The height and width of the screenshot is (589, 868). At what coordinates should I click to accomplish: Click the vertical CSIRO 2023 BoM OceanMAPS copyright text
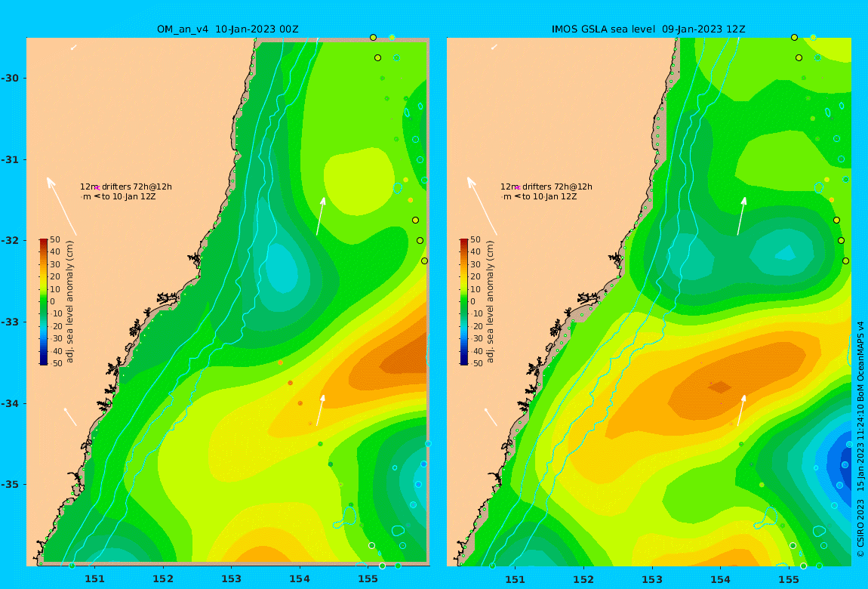click(860, 439)
